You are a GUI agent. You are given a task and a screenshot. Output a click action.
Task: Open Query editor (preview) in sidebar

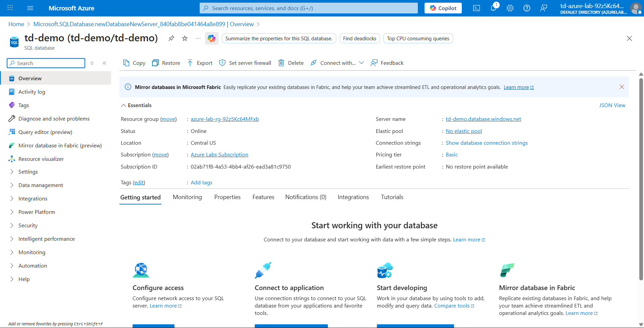45,132
